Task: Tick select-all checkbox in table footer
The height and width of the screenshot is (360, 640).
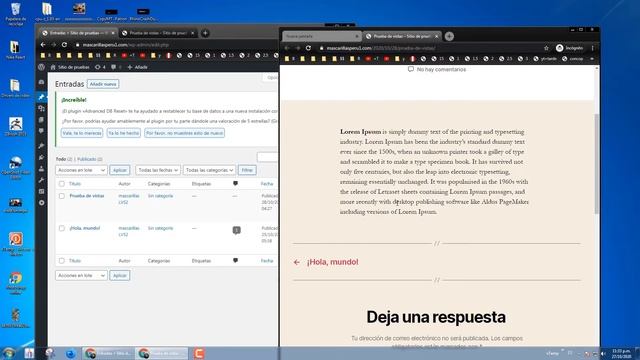Action: (62, 261)
